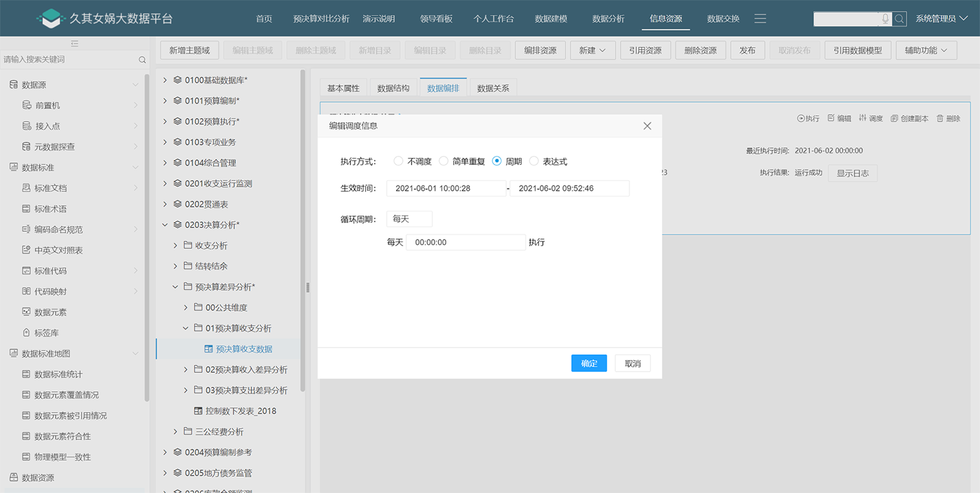The height and width of the screenshot is (493, 980).
Task: Open the 数据建模 top menu
Action: pos(551,19)
